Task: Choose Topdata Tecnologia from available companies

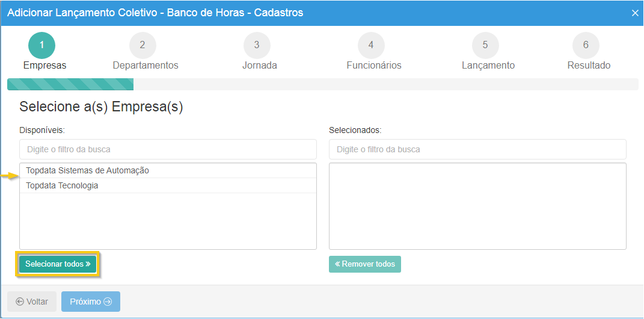Action: (x=63, y=186)
